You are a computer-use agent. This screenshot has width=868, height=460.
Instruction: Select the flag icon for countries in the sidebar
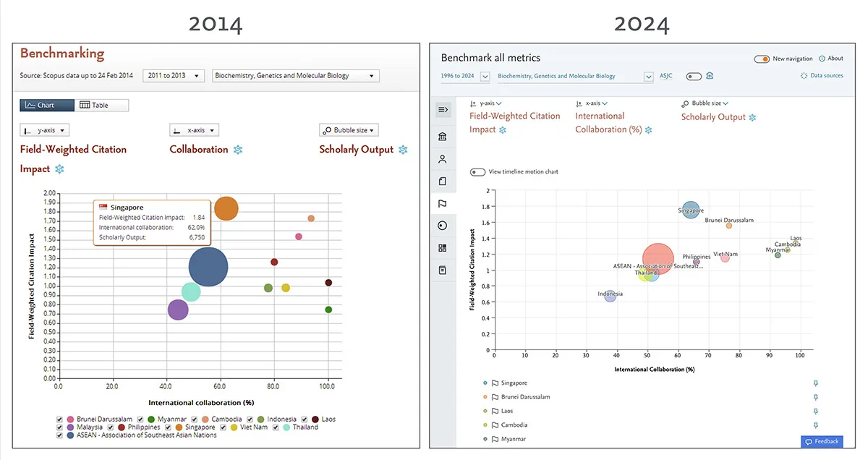443,204
